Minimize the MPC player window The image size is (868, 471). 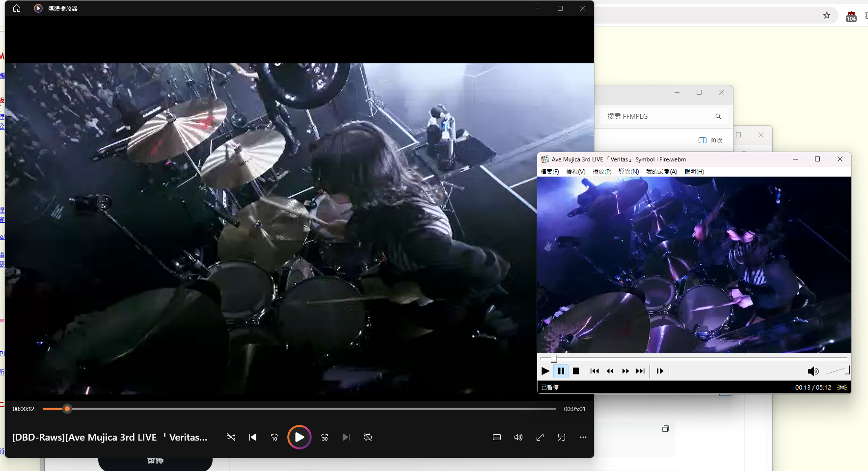795,159
